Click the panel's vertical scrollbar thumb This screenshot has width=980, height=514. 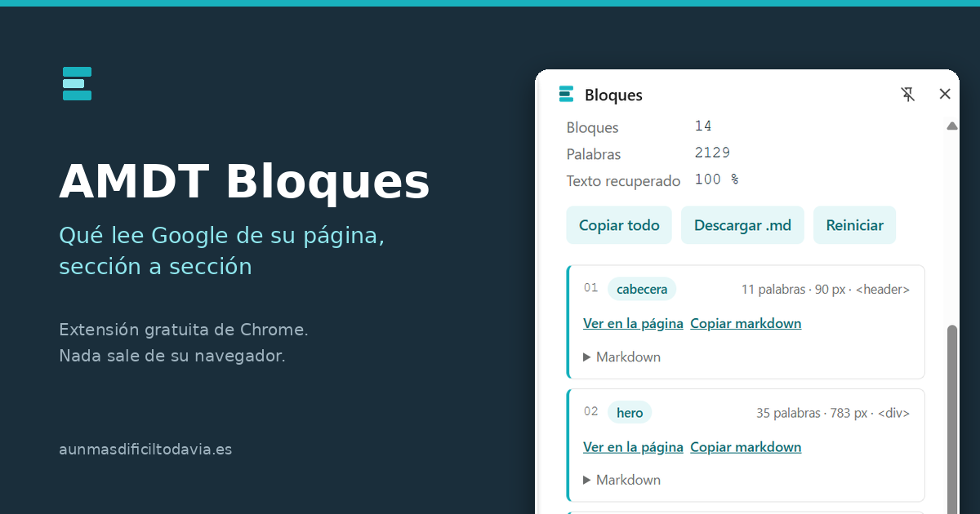tap(951, 419)
